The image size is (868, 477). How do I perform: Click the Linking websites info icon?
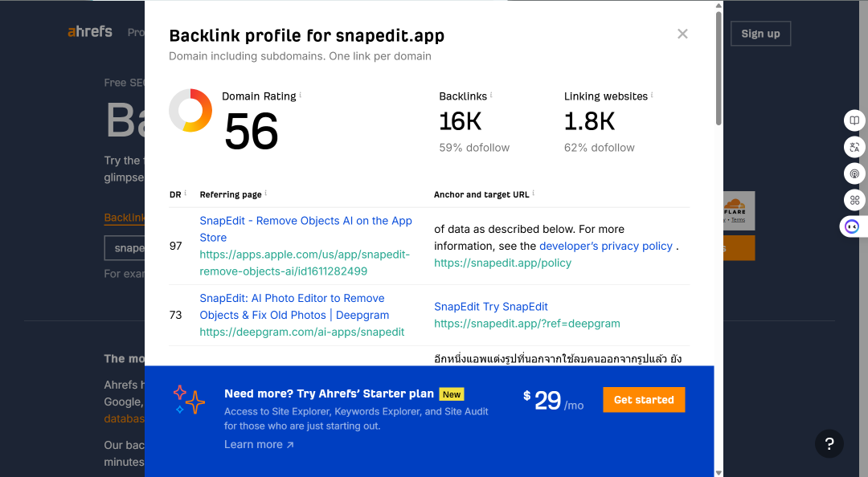click(652, 95)
